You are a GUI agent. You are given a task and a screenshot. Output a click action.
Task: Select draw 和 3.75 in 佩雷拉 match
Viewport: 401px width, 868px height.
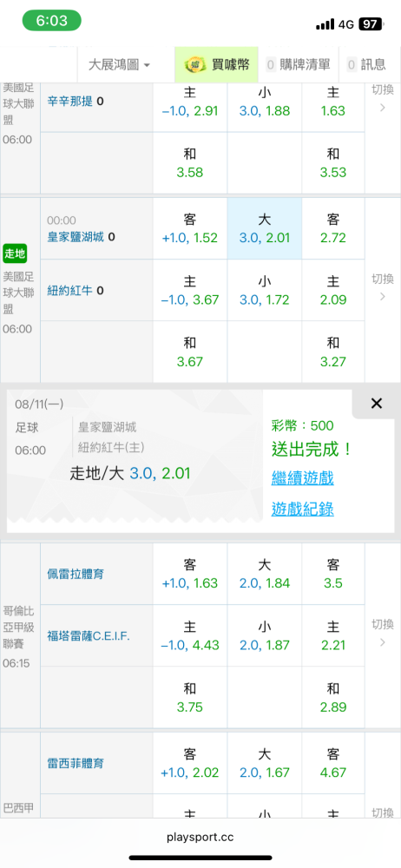[x=190, y=698]
